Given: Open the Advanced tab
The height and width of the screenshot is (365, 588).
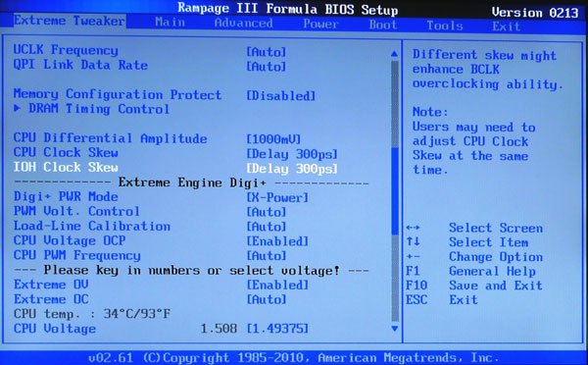Looking at the screenshot, I should pyautogui.click(x=243, y=24).
